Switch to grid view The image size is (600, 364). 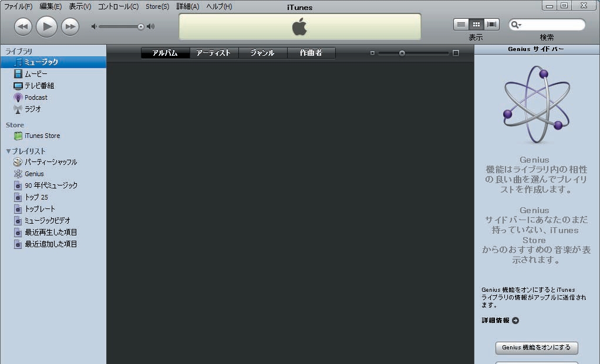(x=476, y=25)
